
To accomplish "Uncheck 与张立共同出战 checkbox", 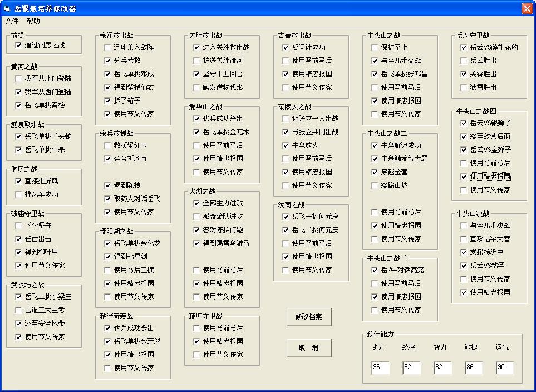I will coord(286,132).
